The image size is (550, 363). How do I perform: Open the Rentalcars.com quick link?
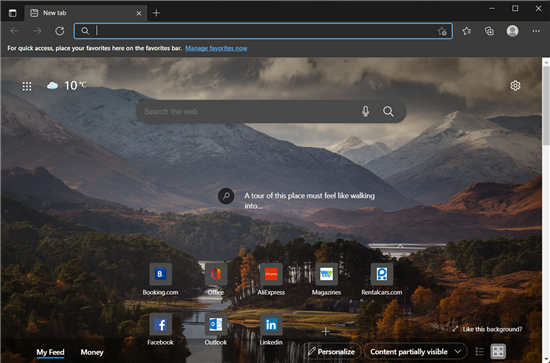pyautogui.click(x=382, y=280)
